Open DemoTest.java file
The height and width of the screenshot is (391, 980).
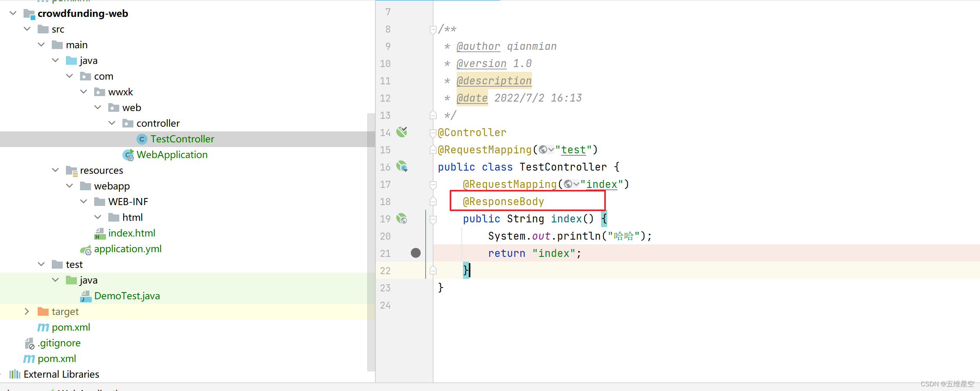click(127, 296)
